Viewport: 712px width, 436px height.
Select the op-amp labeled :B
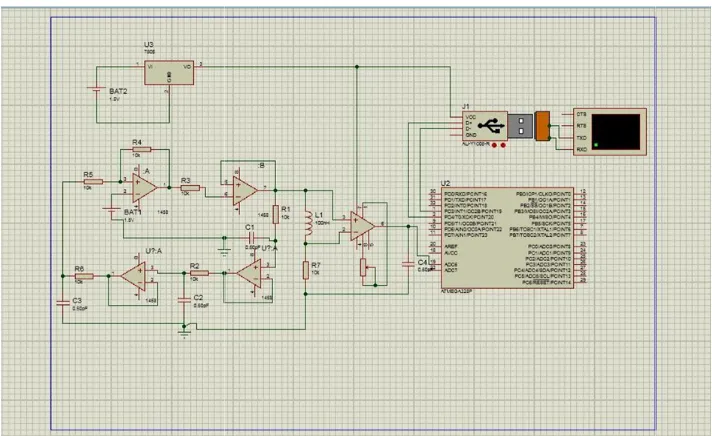pos(245,191)
